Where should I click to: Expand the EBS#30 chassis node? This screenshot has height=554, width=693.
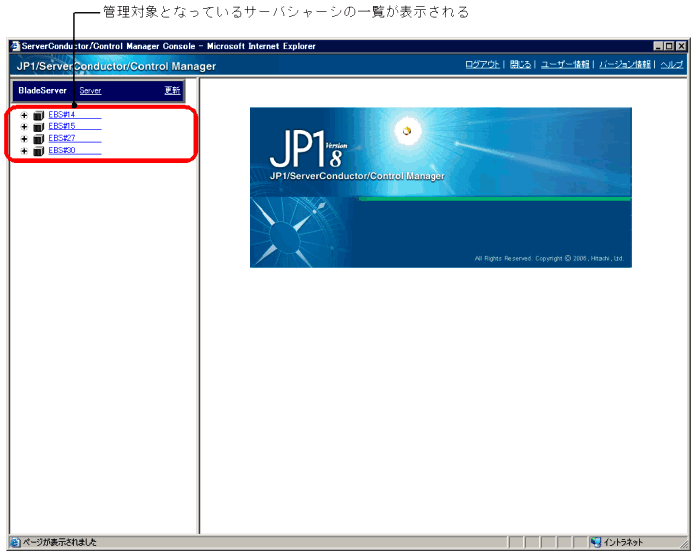click(24, 151)
